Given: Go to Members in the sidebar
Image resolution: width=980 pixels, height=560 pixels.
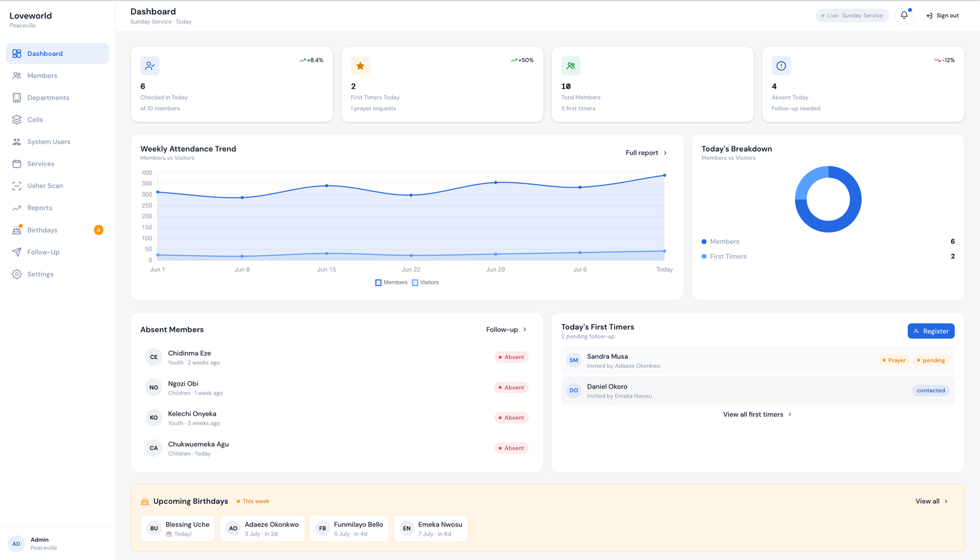Looking at the screenshot, I should click(58, 76).
